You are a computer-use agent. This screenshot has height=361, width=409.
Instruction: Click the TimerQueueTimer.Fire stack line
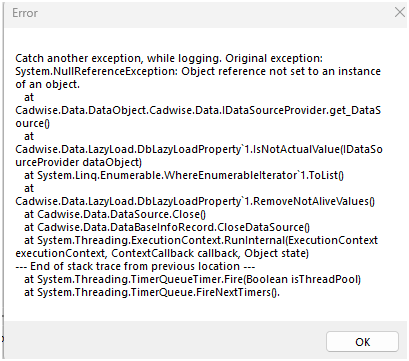tap(192, 279)
